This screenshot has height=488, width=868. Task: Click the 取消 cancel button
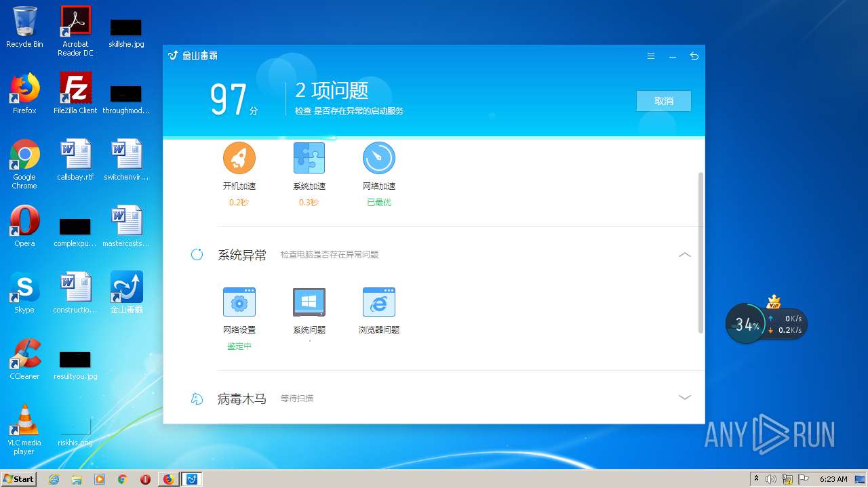tap(664, 101)
